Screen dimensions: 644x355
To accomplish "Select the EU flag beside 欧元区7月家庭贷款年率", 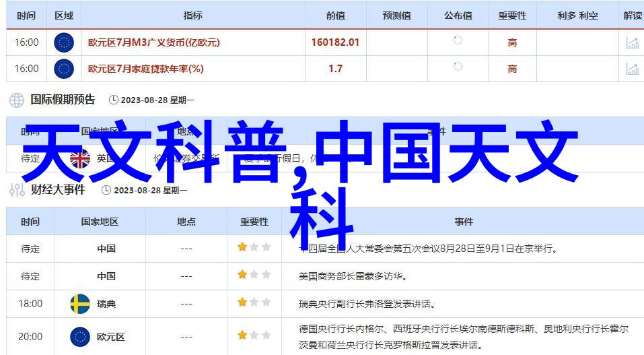I will pyautogui.click(x=63, y=68).
